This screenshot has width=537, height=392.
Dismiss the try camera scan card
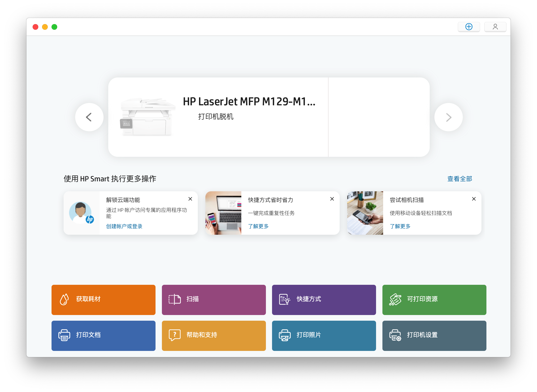pos(474,199)
